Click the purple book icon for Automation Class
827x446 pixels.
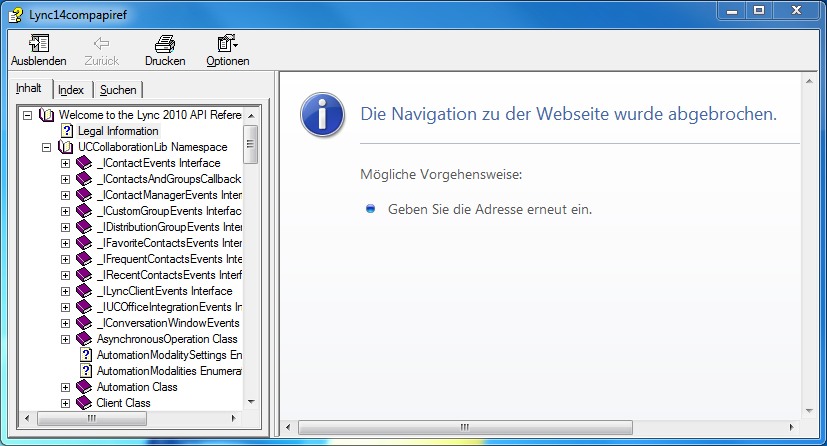click(84, 387)
